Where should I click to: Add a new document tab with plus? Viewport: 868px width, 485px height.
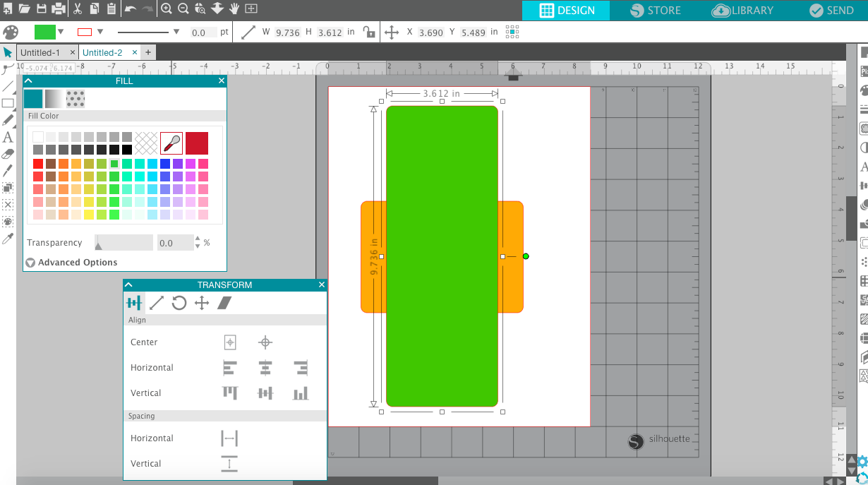click(x=148, y=52)
